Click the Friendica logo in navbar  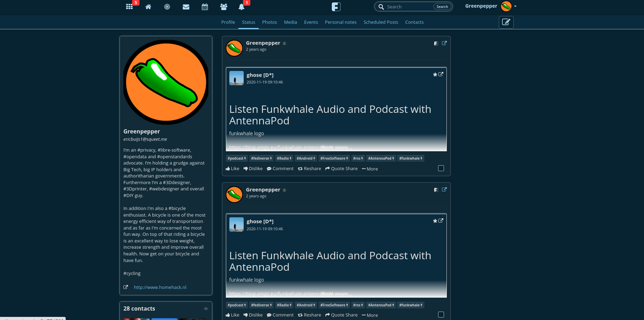click(x=336, y=7)
